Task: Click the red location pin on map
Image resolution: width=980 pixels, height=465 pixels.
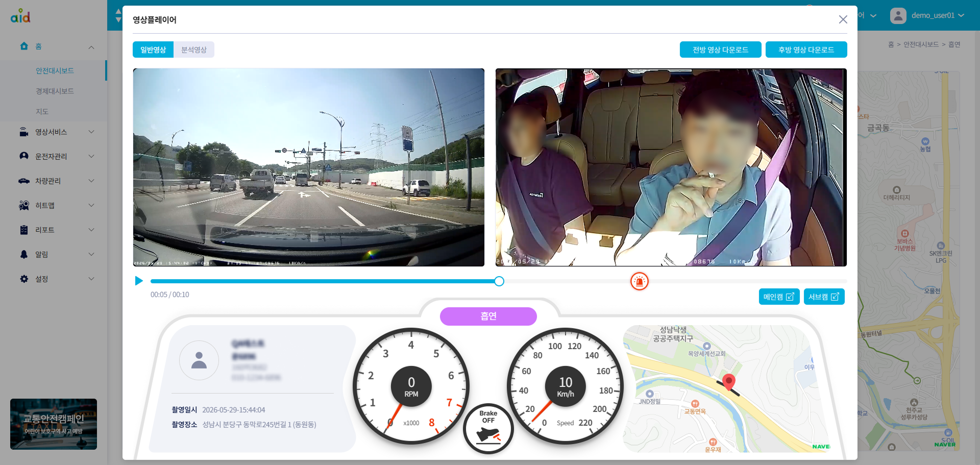Action: tap(729, 381)
